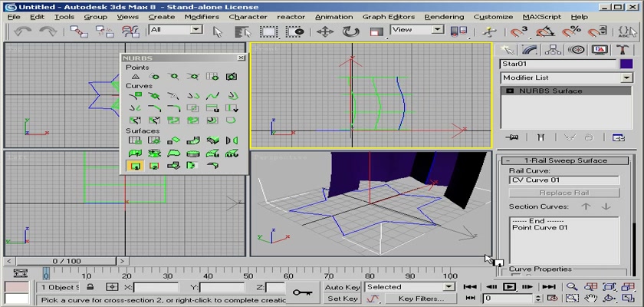Open the reactor menu
The height and width of the screenshot is (307, 644).
pos(291,17)
